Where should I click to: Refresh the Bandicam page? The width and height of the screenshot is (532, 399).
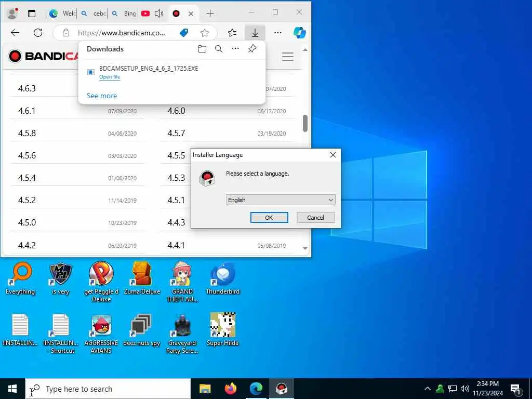click(x=38, y=33)
